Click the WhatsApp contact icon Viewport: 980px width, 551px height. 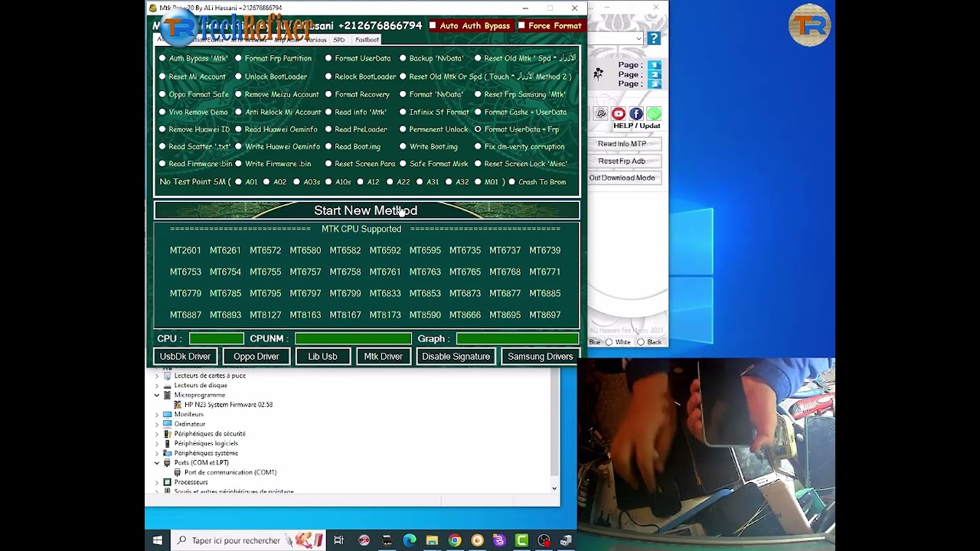[x=654, y=114]
